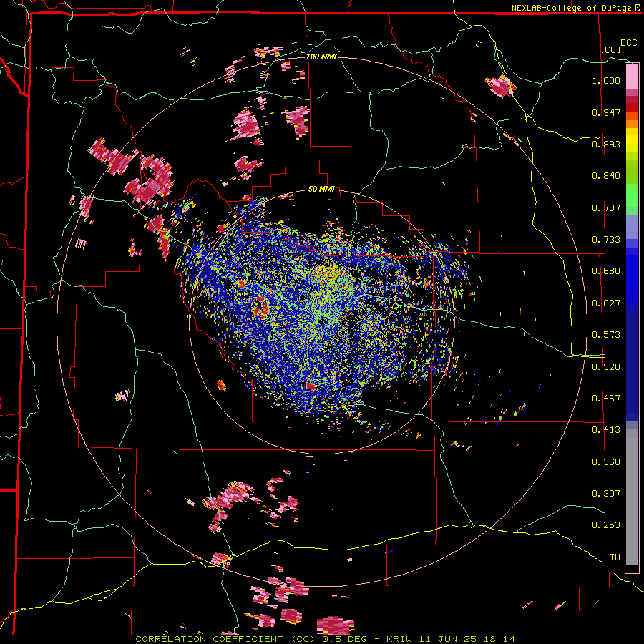Pick the gray segment of the color scale
Image resolution: width=644 pixels, height=644 pixels.
(632, 497)
